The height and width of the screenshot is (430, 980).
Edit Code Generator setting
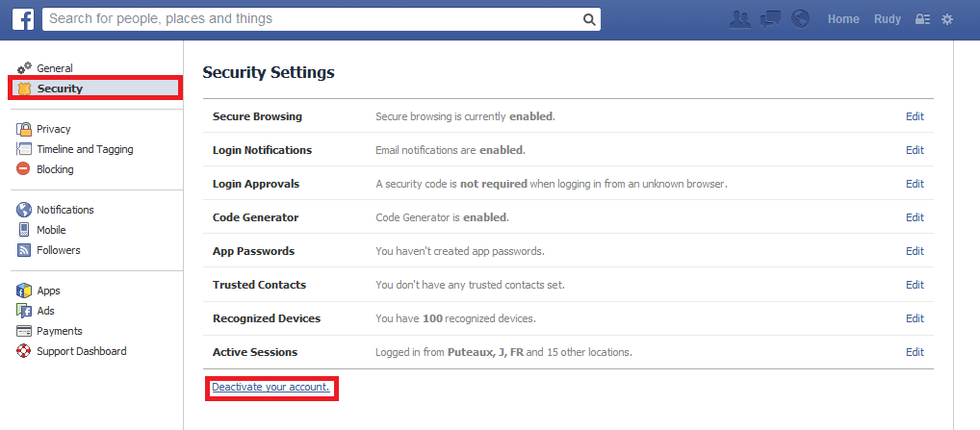pyautogui.click(x=915, y=217)
